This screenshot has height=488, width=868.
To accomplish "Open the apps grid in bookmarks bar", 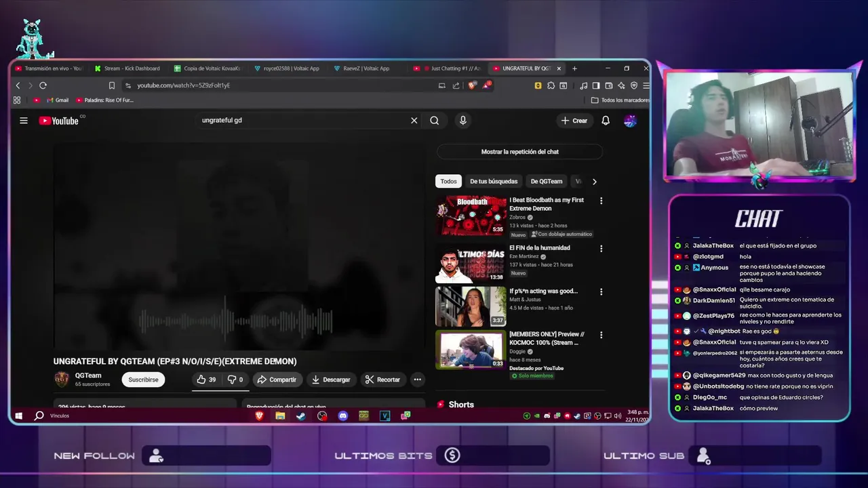I will (x=17, y=100).
